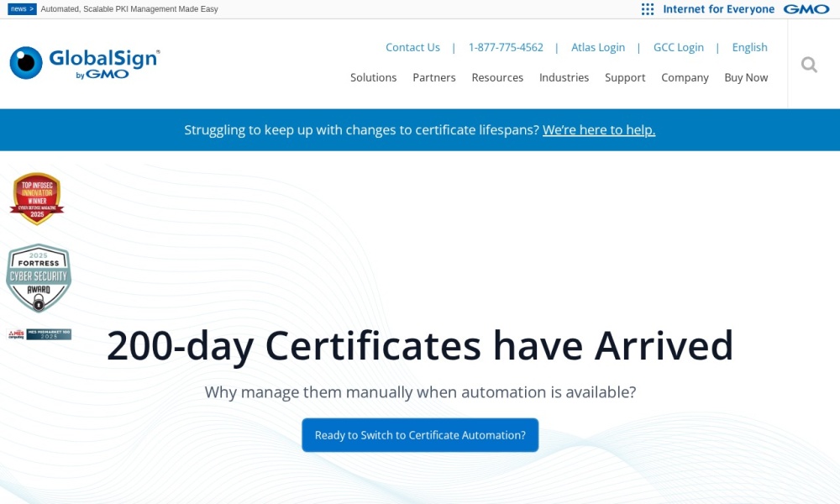The width and height of the screenshot is (840, 504).
Task: Open the Partners menu
Action: pos(434,77)
